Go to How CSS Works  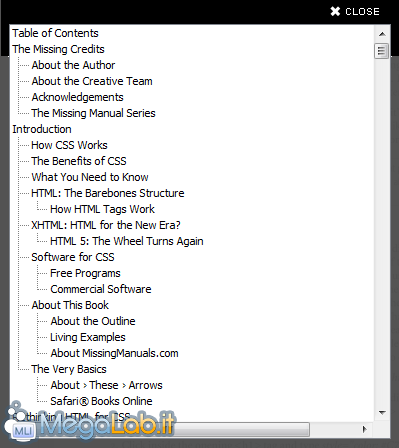click(x=69, y=145)
